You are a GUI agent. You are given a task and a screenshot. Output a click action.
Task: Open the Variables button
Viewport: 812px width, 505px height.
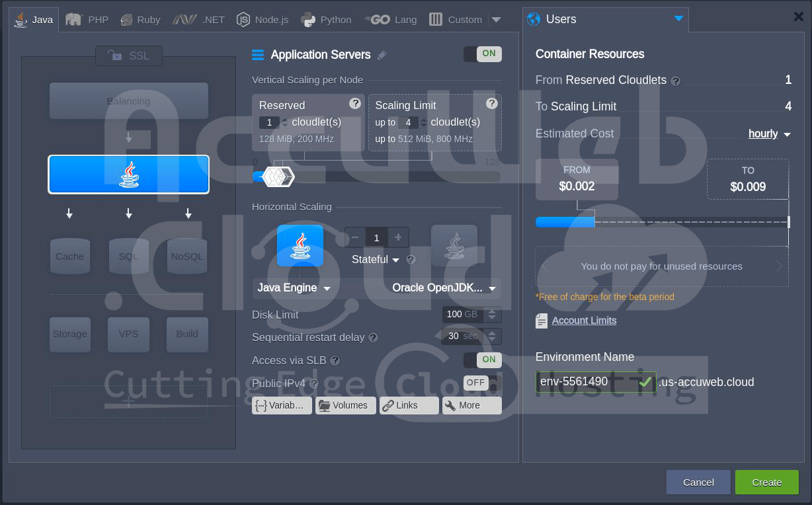click(x=282, y=405)
